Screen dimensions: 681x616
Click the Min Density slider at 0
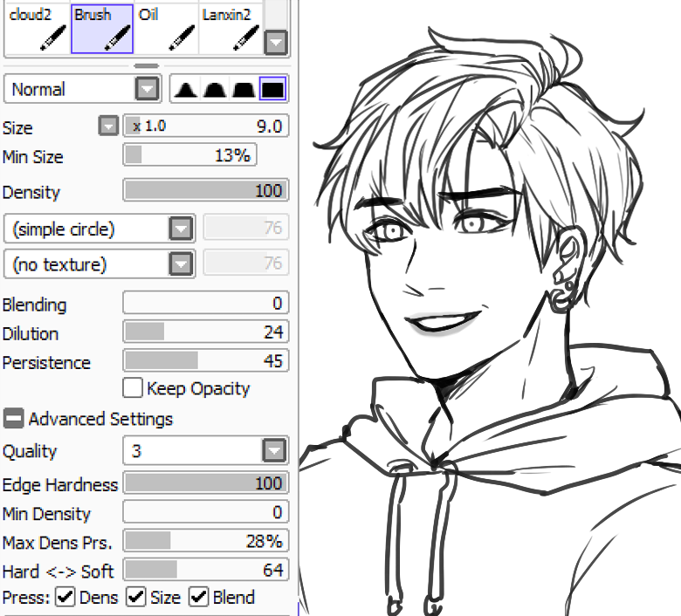pyautogui.click(x=206, y=512)
